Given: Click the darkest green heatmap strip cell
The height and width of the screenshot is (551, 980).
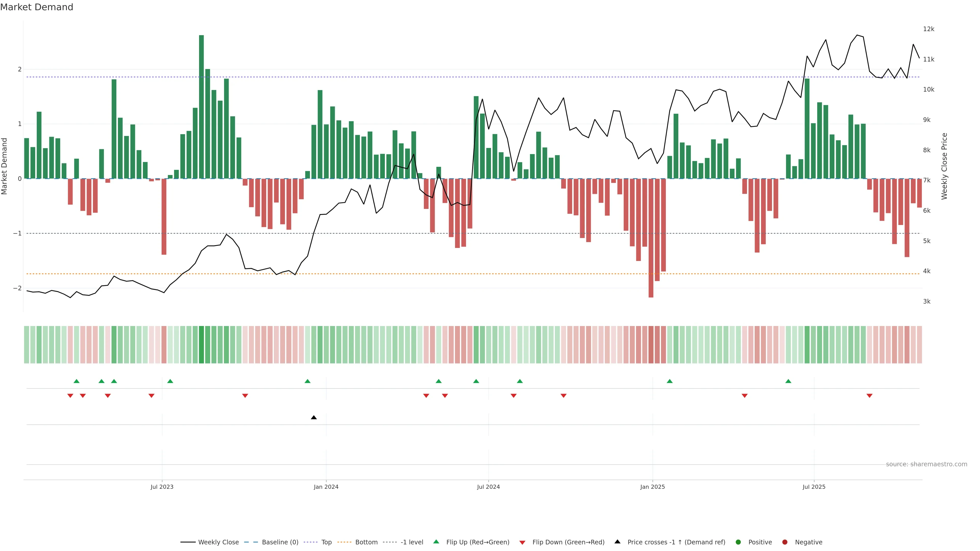Looking at the screenshot, I should click(201, 345).
